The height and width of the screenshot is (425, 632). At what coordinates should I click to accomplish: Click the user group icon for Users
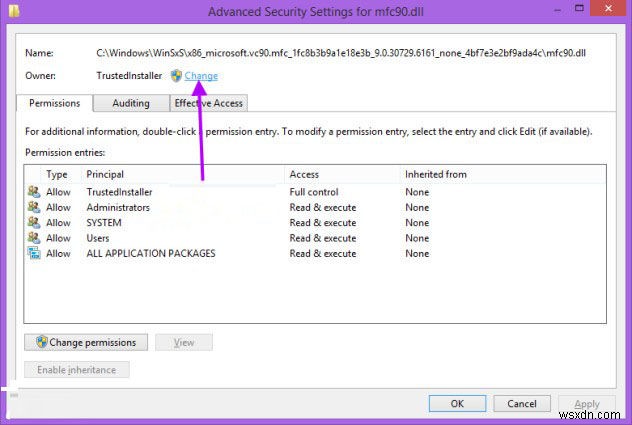(34, 238)
